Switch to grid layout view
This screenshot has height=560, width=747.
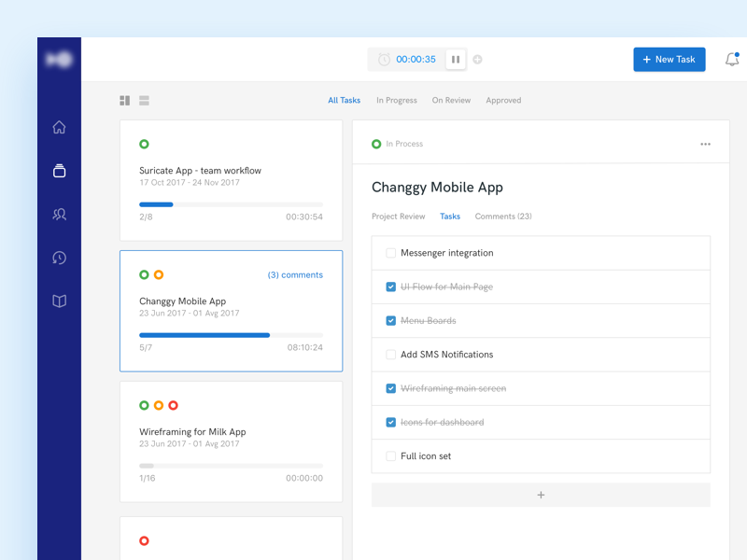pyautogui.click(x=125, y=101)
